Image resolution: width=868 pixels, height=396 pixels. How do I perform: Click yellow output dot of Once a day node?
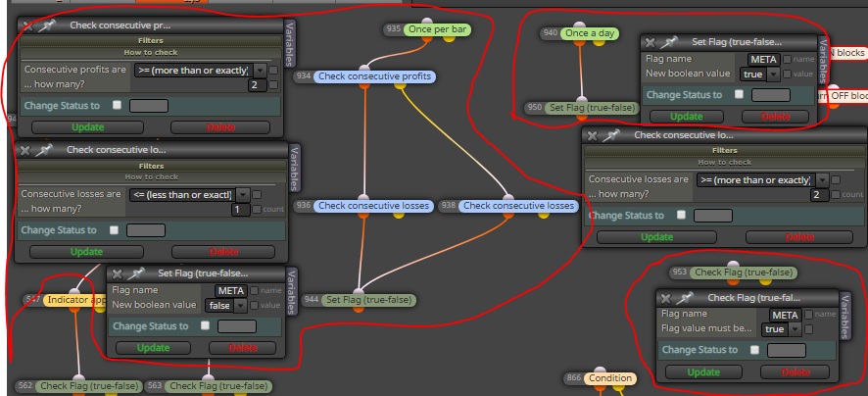coord(599,42)
